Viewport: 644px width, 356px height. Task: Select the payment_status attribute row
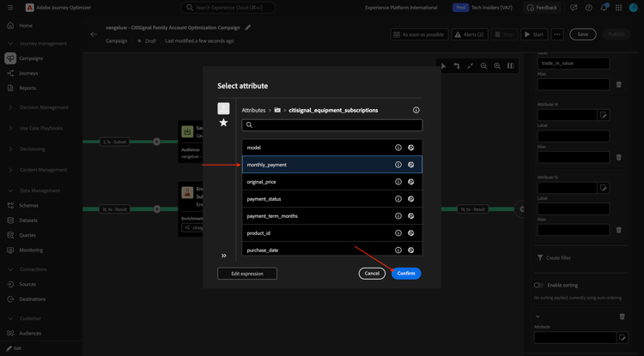pos(331,199)
